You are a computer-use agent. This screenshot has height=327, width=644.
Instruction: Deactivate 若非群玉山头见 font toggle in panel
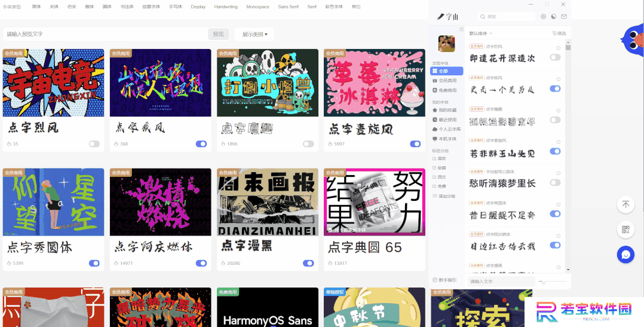point(556,151)
